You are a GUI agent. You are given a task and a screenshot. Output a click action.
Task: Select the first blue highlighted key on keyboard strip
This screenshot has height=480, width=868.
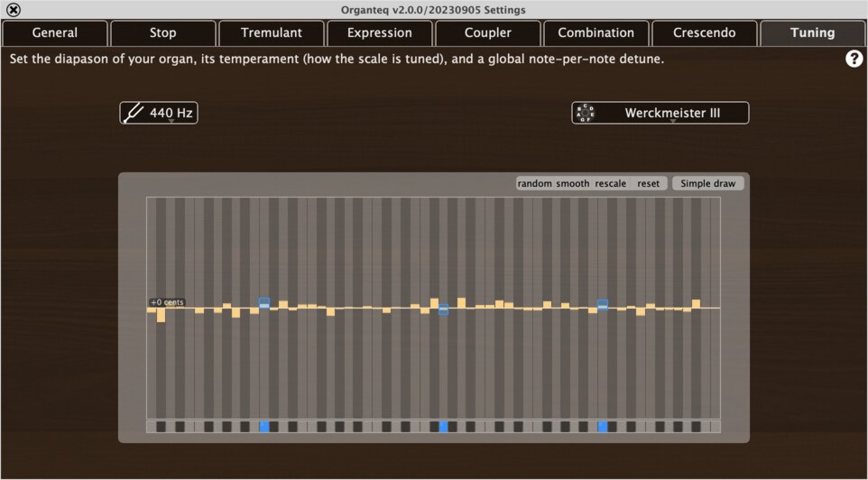[264, 427]
